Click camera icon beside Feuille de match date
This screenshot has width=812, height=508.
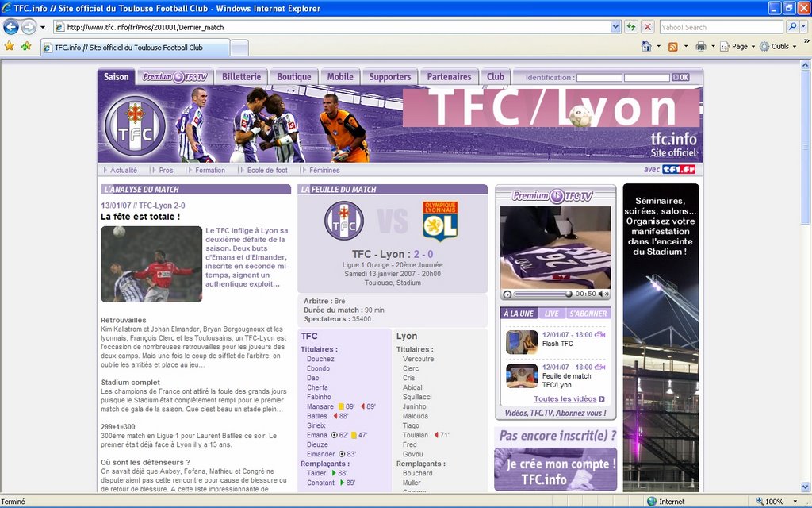pyautogui.click(x=599, y=367)
